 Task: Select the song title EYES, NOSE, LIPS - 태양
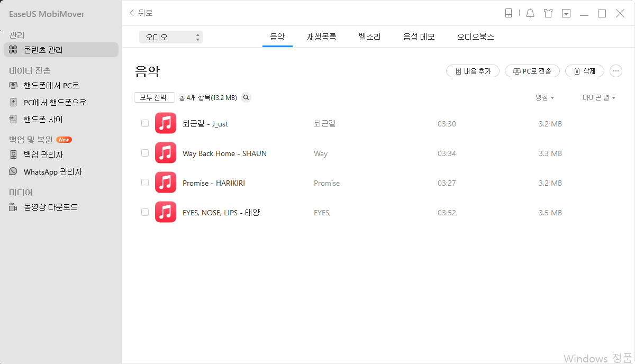[221, 213]
